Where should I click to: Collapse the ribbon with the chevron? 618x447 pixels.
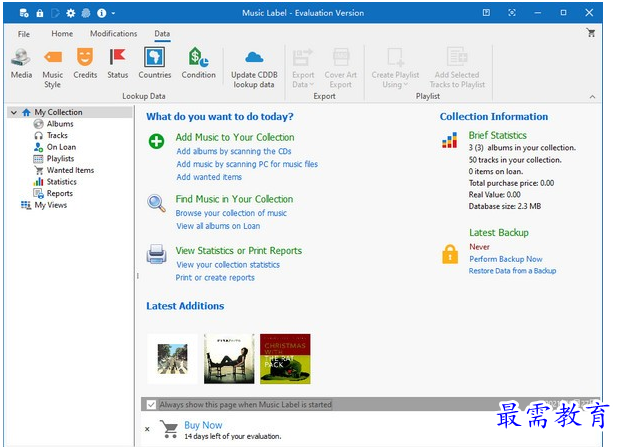592,97
